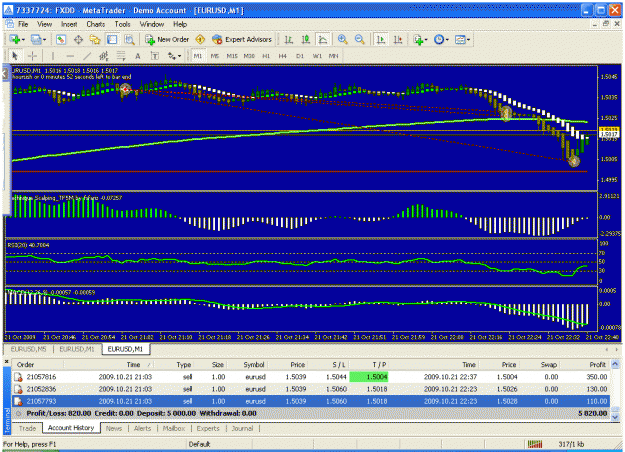This screenshot has width=625, height=452.
Task: Toggle Chart Shift button
Action: [x=398, y=39]
